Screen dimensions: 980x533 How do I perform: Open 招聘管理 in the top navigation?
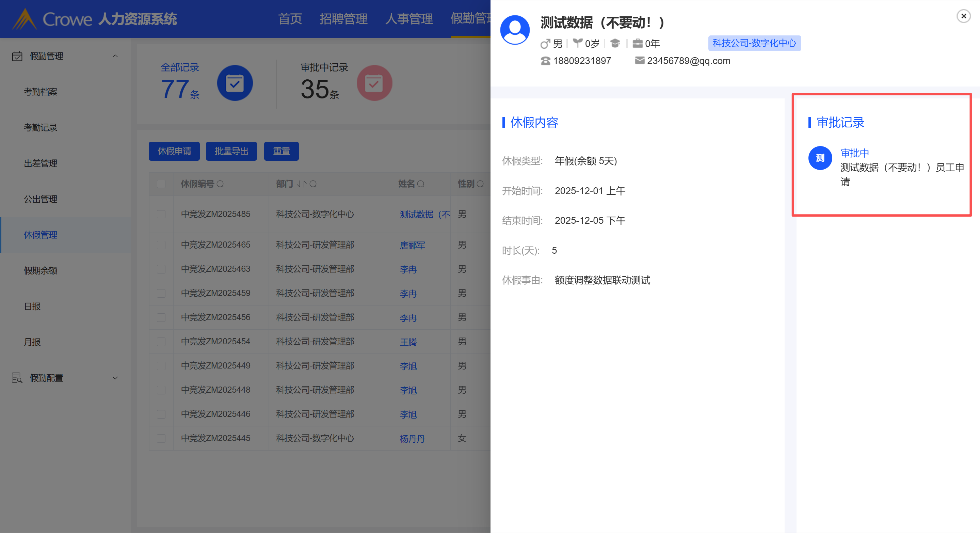click(343, 19)
